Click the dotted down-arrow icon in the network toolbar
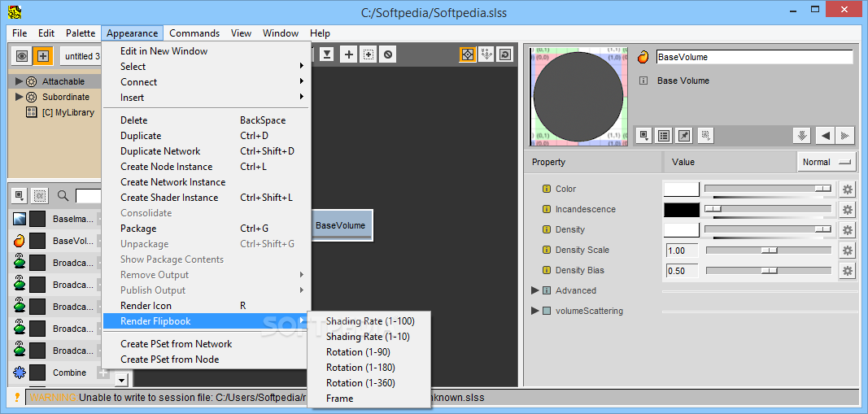Screen dimensions: 868x414 (x=486, y=54)
